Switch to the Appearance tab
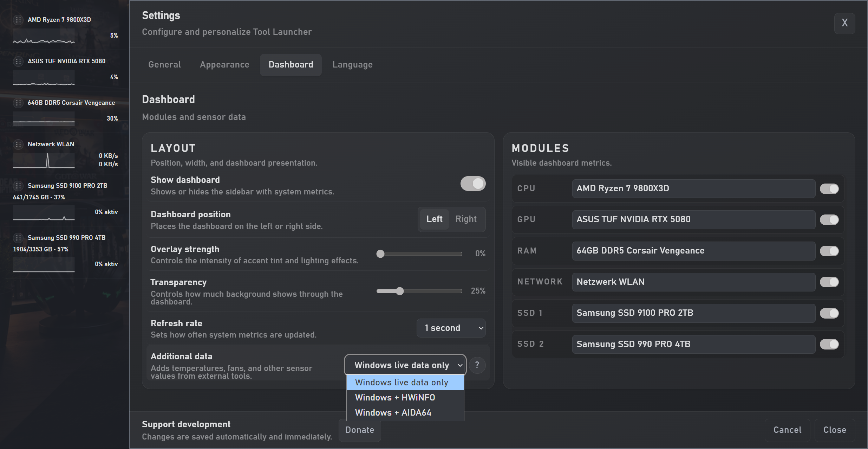 pyautogui.click(x=224, y=65)
